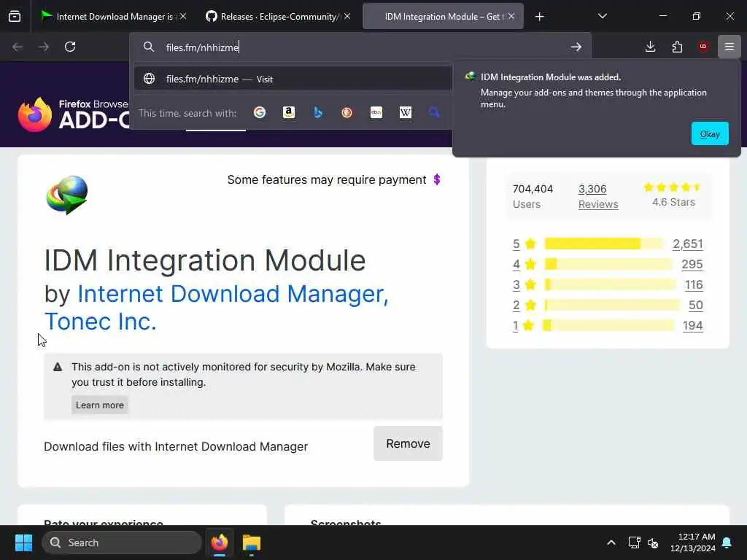Image resolution: width=747 pixels, height=560 pixels.
Task: Open Firefox View icon in tab bar
Action: [x=15, y=16]
